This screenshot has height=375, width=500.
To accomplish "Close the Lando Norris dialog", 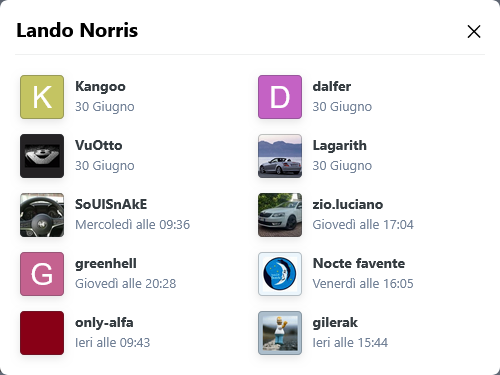I will point(474,32).
